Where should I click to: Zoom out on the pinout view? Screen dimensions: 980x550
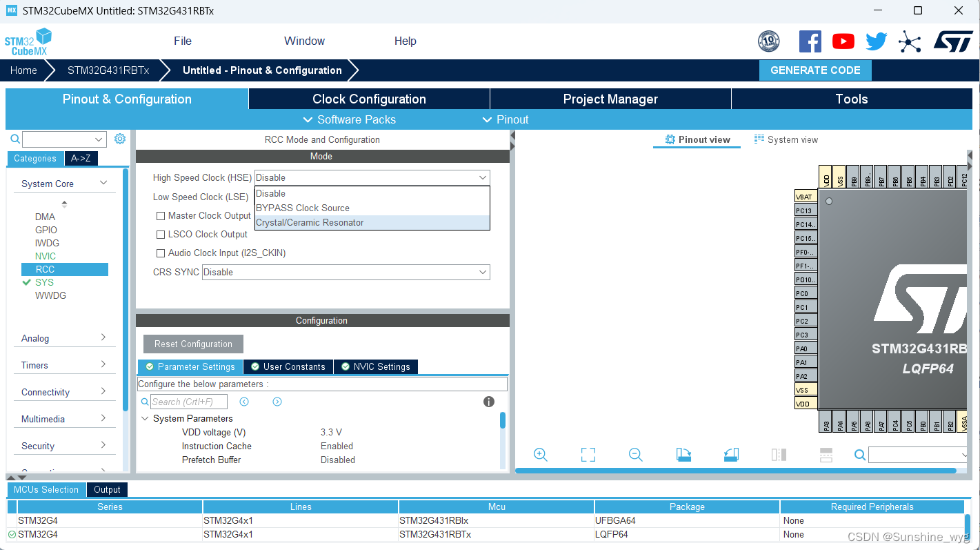coord(636,455)
